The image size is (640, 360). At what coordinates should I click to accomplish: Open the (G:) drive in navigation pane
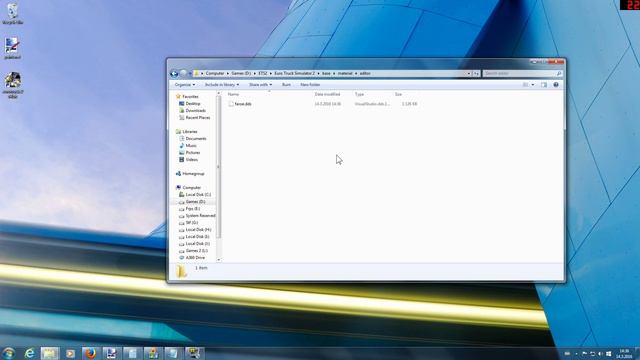click(x=191, y=222)
